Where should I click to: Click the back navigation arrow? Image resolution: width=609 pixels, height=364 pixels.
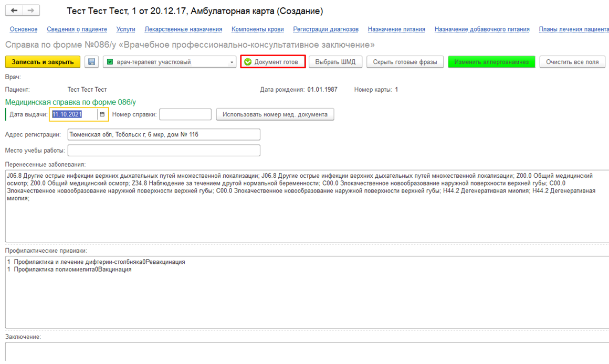[x=14, y=10]
